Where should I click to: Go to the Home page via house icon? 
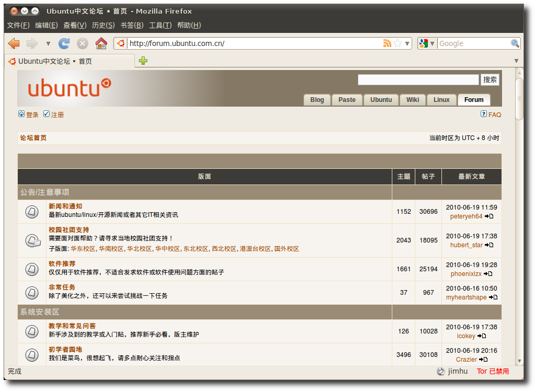(x=101, y=43)
